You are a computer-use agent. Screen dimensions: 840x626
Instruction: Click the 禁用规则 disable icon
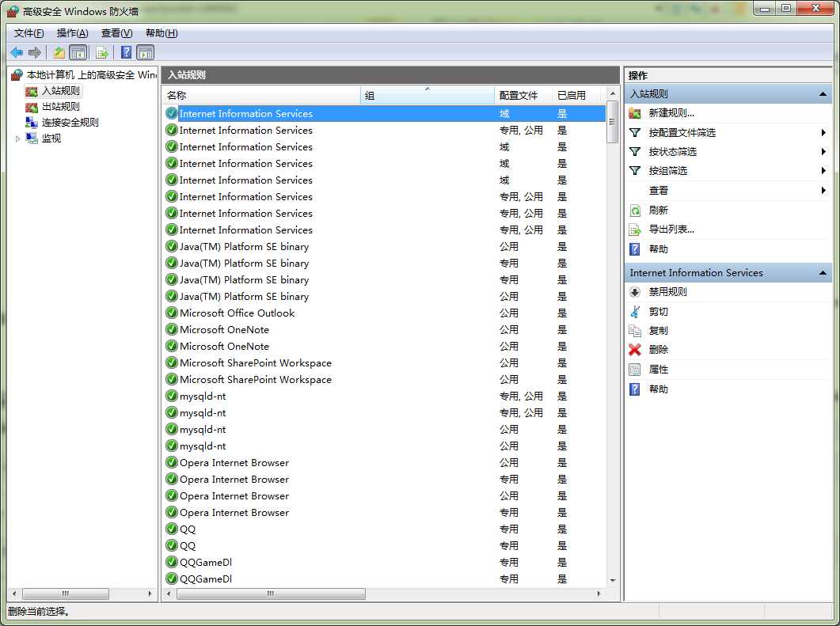click(635, 292)
